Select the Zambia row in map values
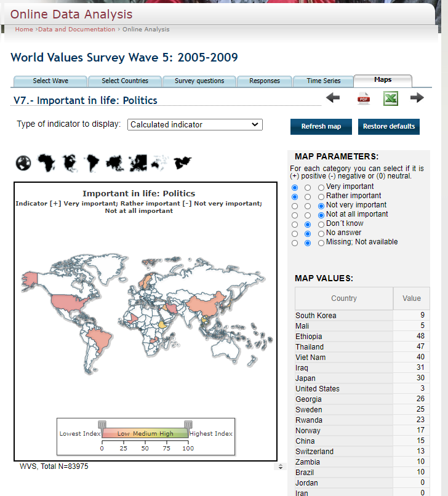The image size is (448, 496). tap(362, 462)
